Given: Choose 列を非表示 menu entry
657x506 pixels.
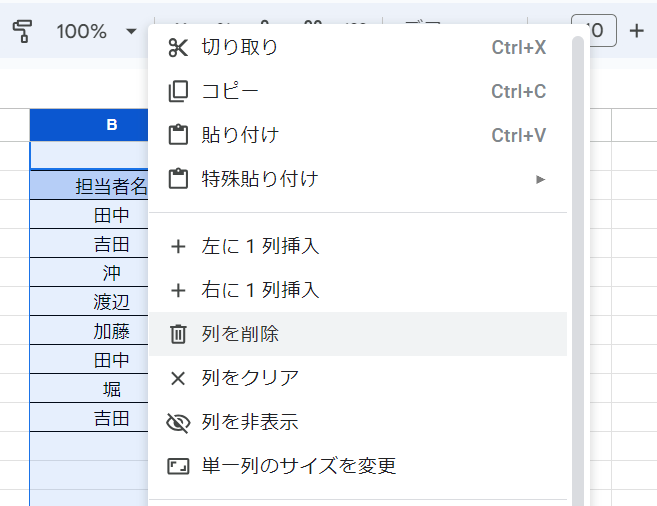Looking at the screenshot, I should pos(358,422).
